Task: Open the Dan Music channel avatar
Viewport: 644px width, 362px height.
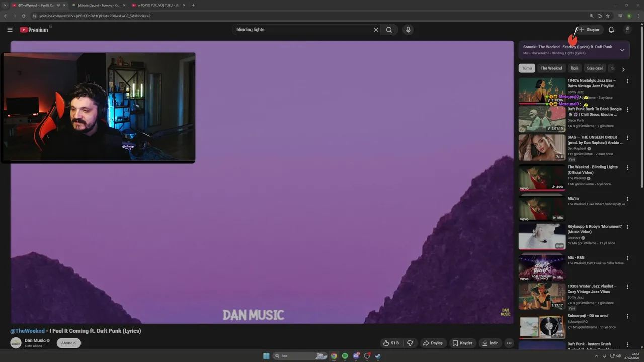Action: click(x=16, y=343)
